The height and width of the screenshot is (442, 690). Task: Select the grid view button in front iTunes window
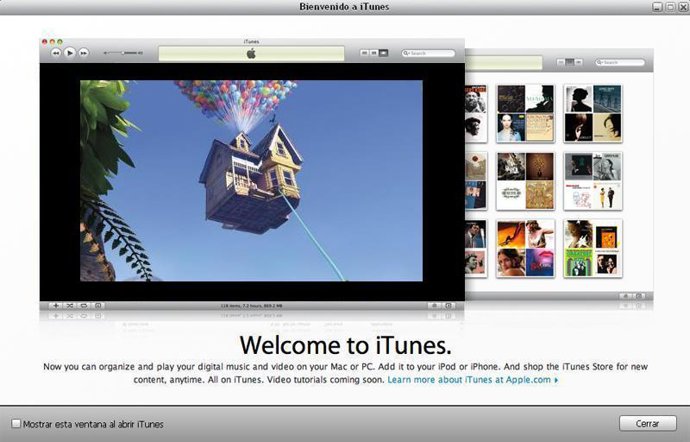click(x=374, y=53)
